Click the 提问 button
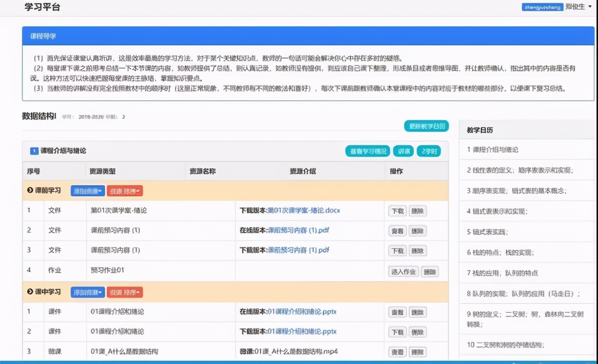The image size is (598, 364). pyautogui.click(x=403, y=151)
